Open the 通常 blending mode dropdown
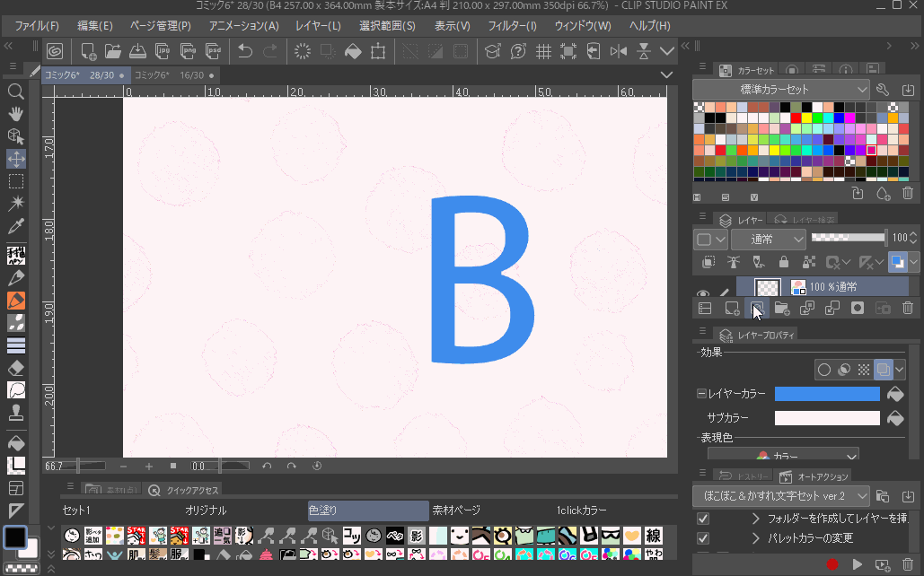This screenshot has width=924, height=576. tap(768, 240)
